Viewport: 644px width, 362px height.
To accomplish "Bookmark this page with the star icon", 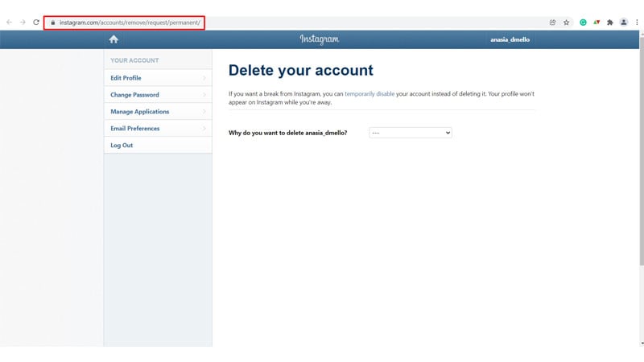I will [567, 23].
